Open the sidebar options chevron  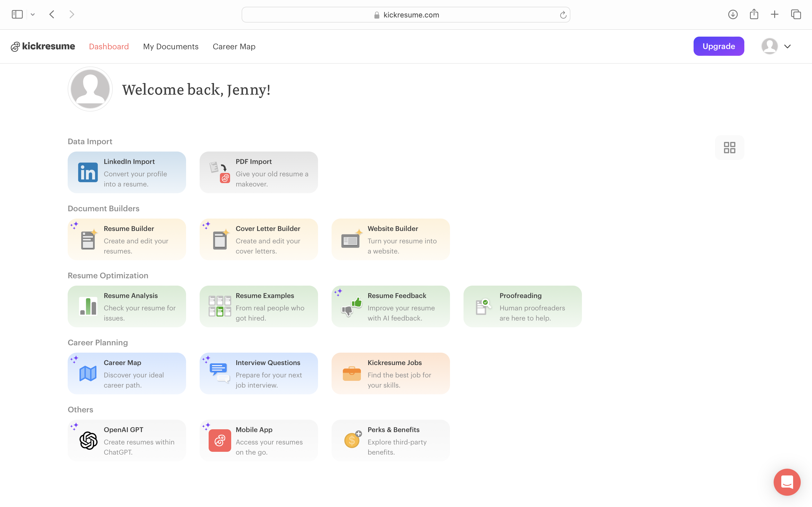coord(32,14)
